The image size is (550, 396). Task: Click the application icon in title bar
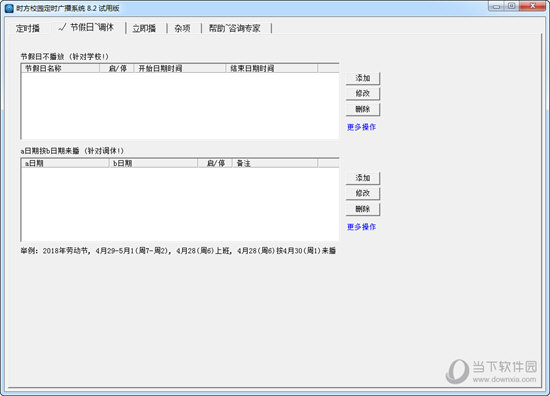9,8
